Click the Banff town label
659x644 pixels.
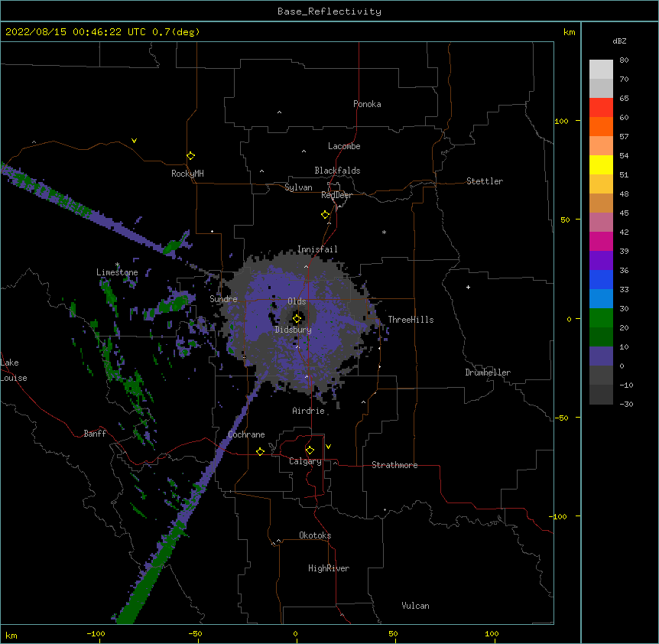click(x=95, y=434)
